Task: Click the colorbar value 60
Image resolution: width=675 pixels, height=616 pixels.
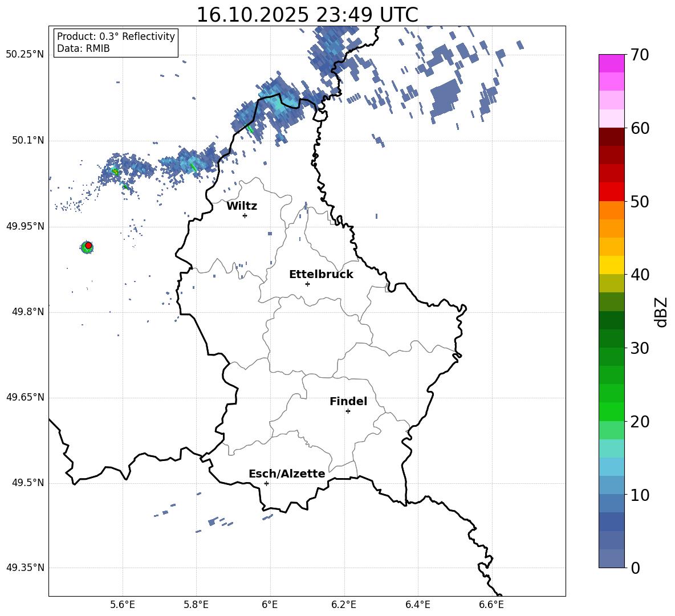Action: (640, 128)
